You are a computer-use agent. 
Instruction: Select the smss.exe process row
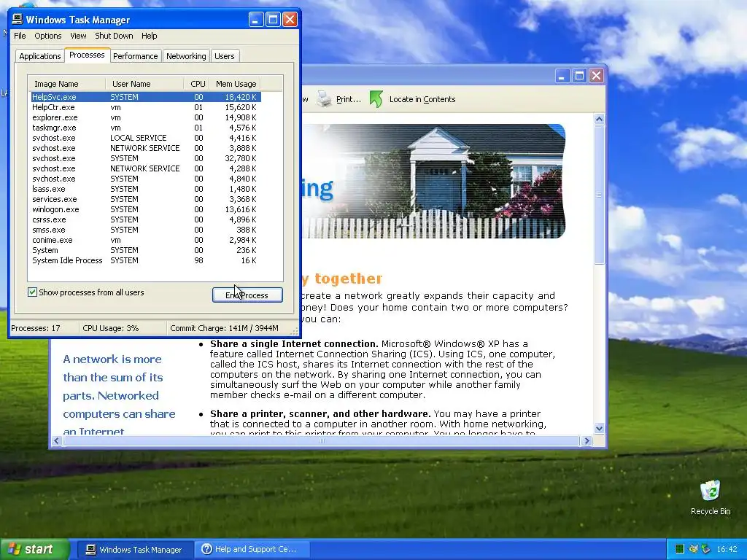pyautogui.click(x=146, y=230)
